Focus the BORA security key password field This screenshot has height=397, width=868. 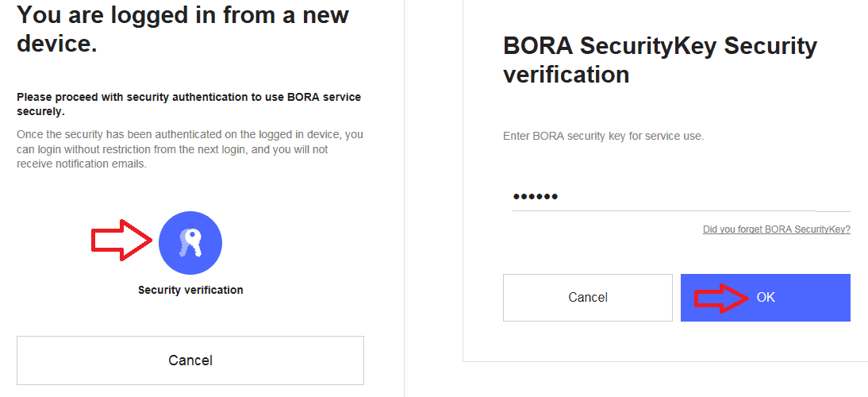[x=681, y=197]
